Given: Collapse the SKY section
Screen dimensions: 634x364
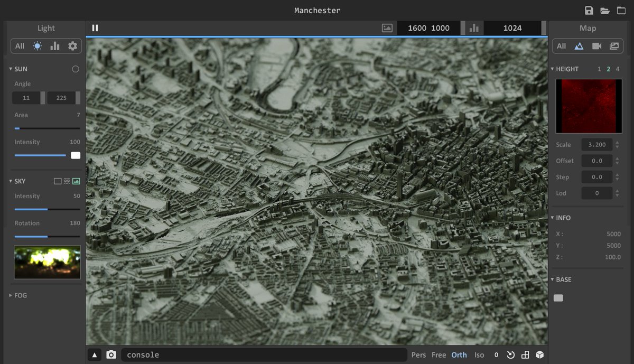Looking at the screenshot, I should point(17,181).
